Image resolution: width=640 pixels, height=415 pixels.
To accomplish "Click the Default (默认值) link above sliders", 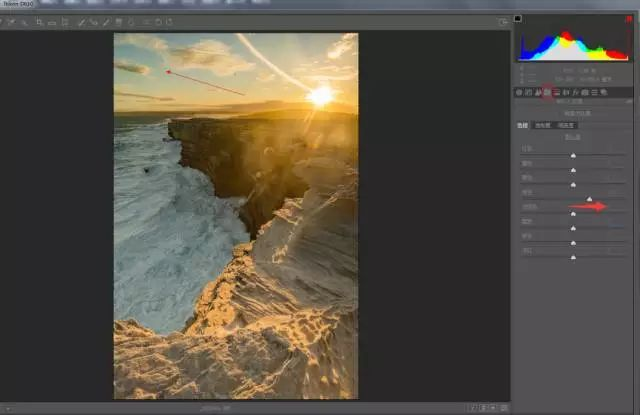I will tap(573, 137).
